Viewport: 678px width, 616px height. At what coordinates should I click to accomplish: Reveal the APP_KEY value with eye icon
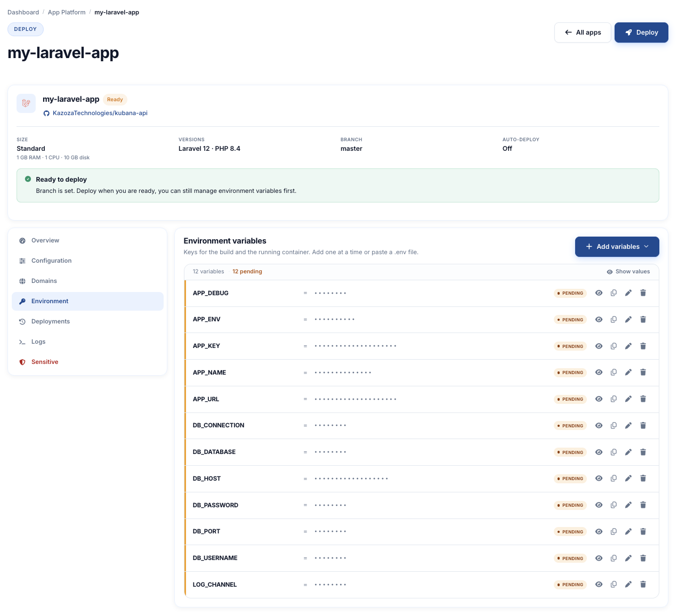599,346
